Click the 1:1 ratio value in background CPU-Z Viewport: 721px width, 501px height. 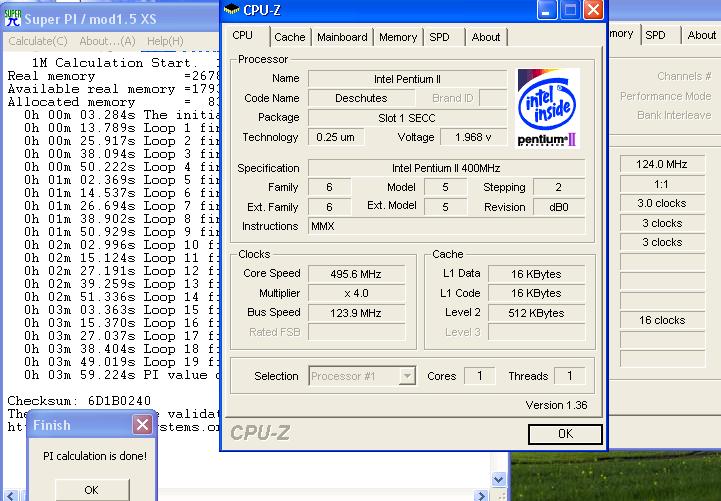click(x=662, y=184)
